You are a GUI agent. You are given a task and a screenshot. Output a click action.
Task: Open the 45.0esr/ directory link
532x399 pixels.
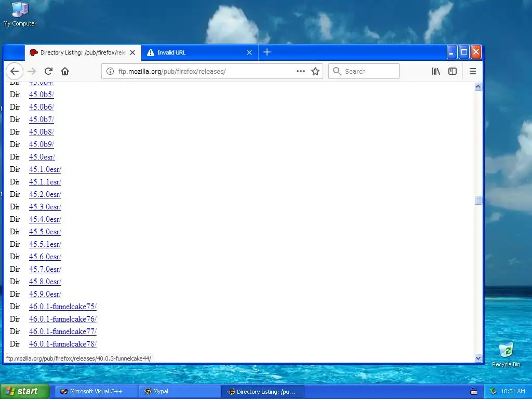pos(42,157)
